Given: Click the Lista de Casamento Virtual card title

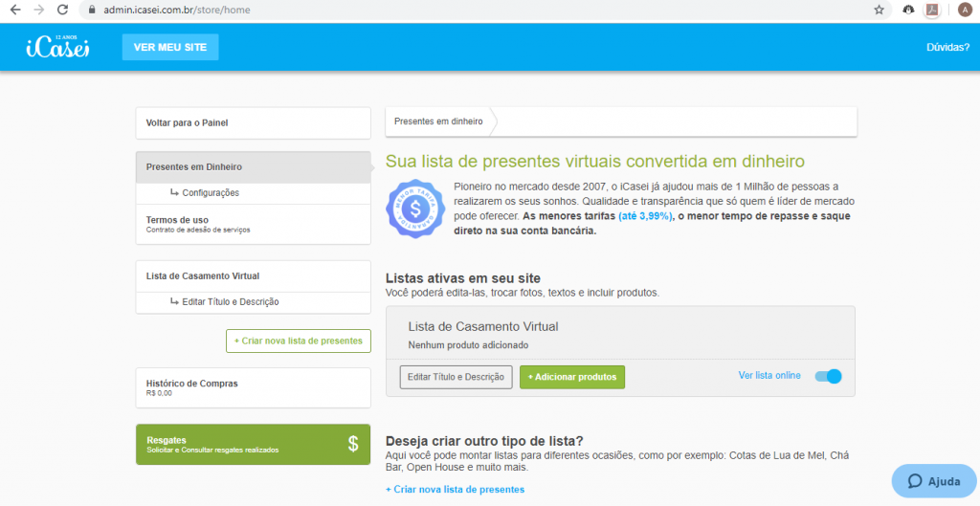Looking at the screenshot, I should tap(483, 326).
